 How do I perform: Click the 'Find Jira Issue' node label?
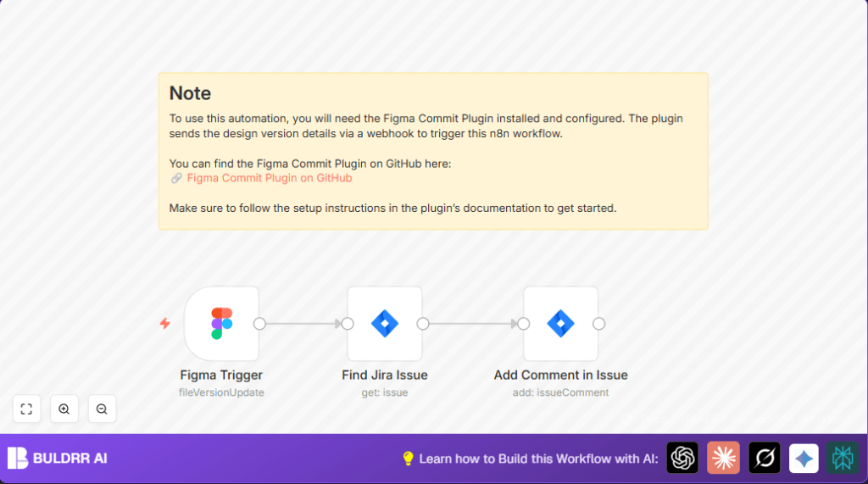tap(385, 376)
